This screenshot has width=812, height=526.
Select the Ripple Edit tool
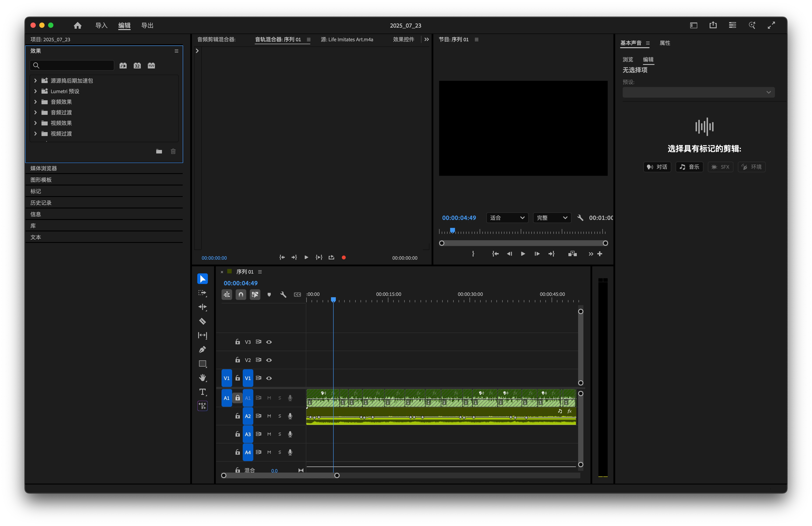click(202, 307)
